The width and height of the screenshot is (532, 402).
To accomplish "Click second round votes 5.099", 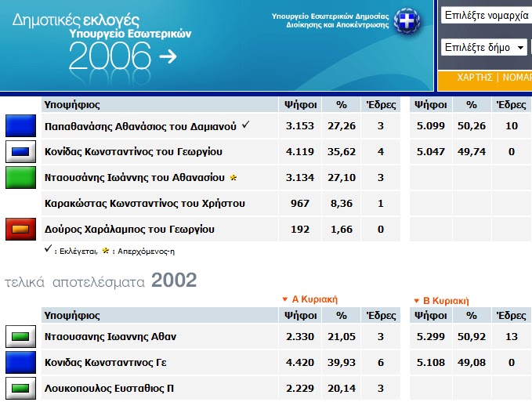I will point(431,126).
